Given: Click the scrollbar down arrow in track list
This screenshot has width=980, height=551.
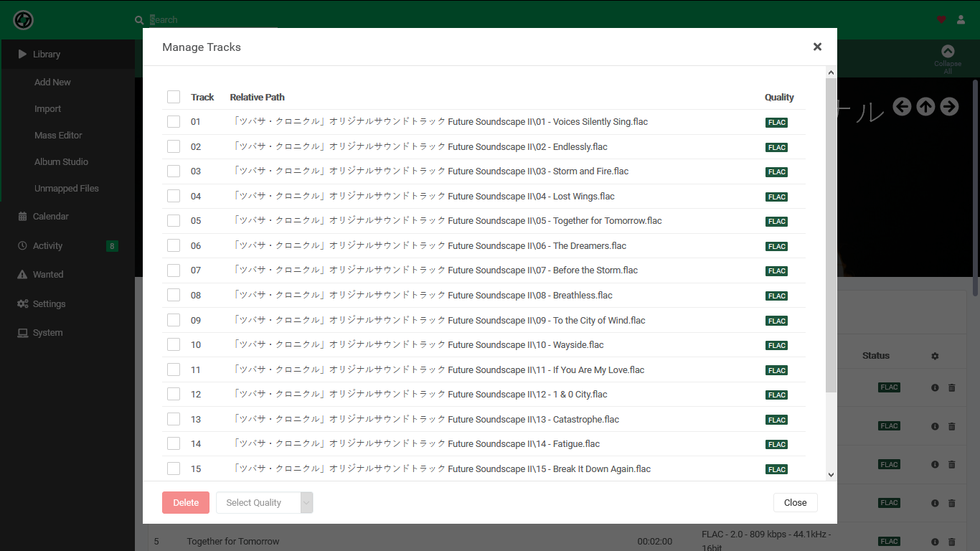Looking at the screenshot, I should (x=830, y=475).
